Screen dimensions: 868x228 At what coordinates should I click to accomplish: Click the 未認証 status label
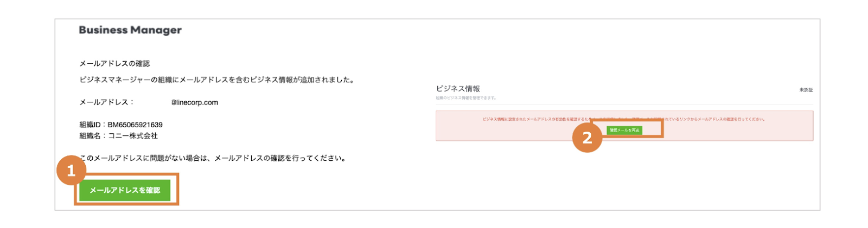(x=806, y=90)
